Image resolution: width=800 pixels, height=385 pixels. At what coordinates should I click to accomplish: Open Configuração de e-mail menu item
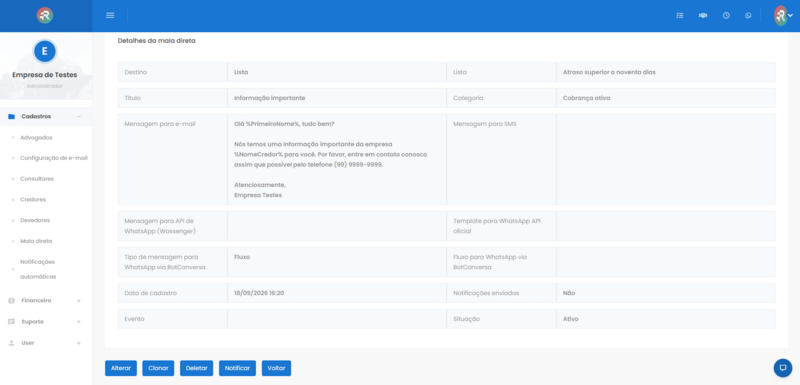(54, 158)
